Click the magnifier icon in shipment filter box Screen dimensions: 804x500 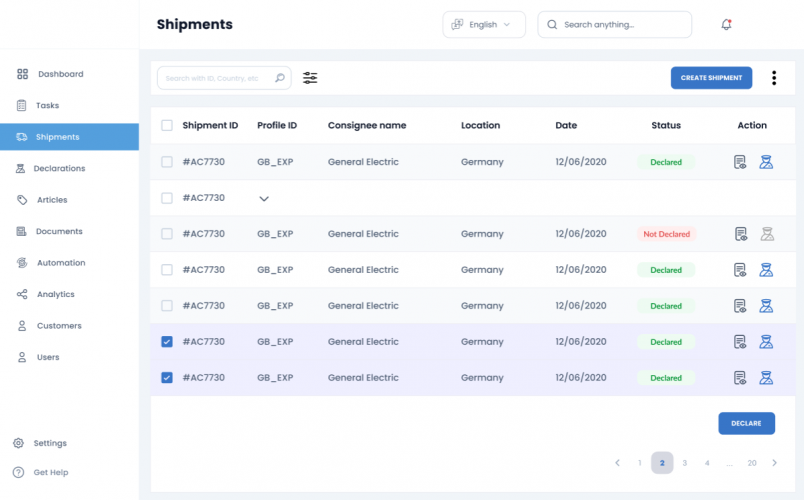pyautogui.click(x=280, y=78)
